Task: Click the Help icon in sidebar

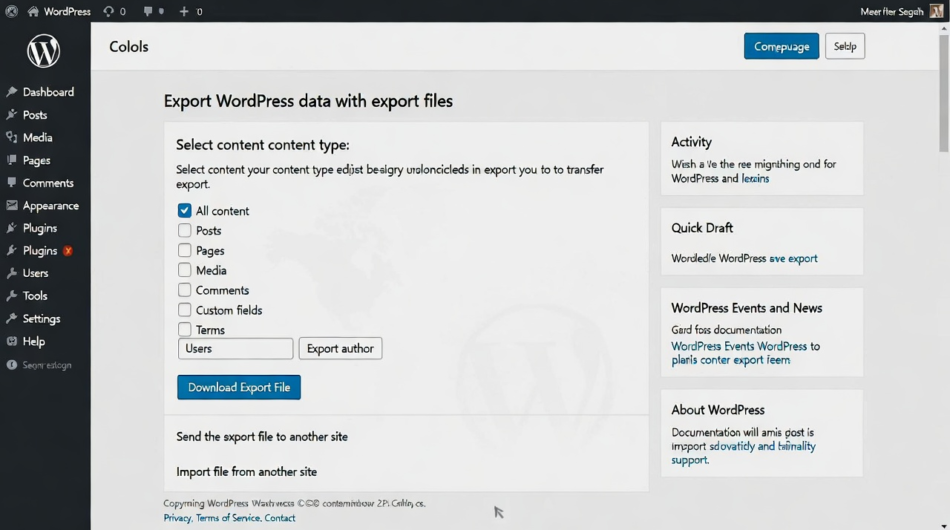Action: pyautogui.click(x=12, y=341)
